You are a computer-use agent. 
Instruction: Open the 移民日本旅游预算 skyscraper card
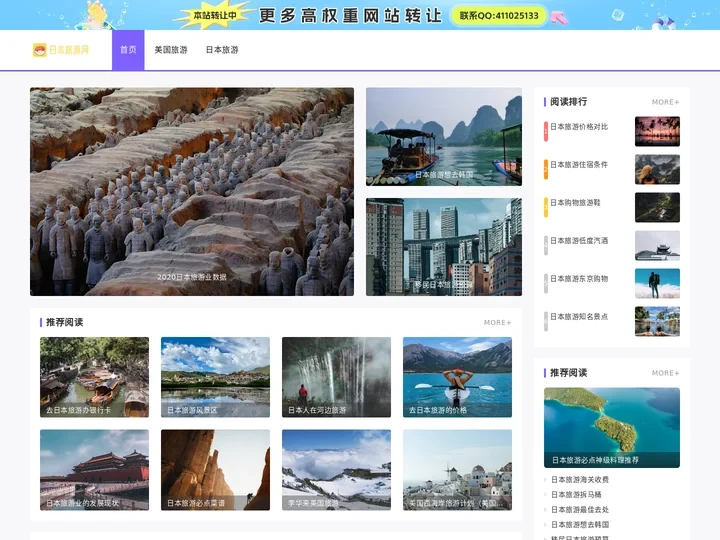tap(444, 247)
